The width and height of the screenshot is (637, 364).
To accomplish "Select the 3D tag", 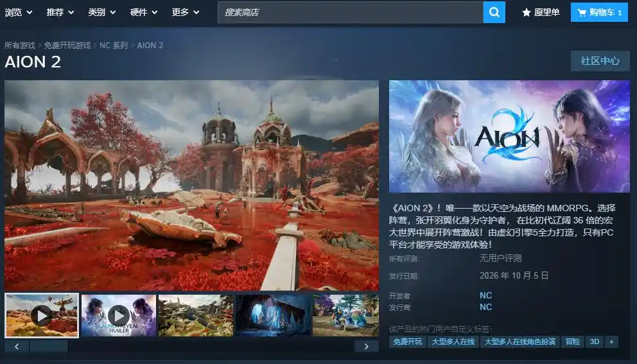I will pos(595,342).
